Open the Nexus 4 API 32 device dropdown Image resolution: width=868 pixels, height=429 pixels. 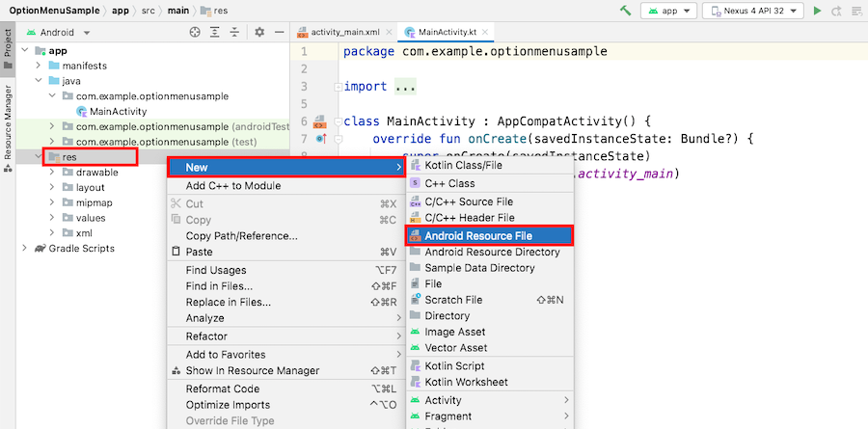[x=753, y=11]
